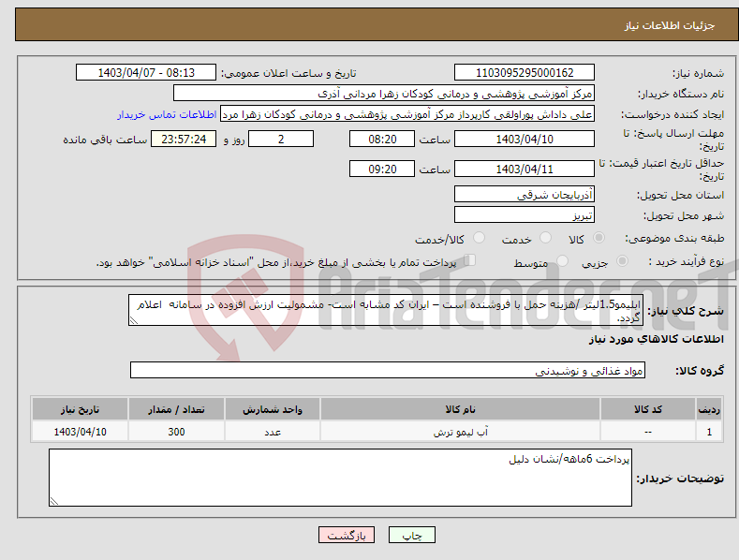Click the buyer organization name field

coord(384,94)
